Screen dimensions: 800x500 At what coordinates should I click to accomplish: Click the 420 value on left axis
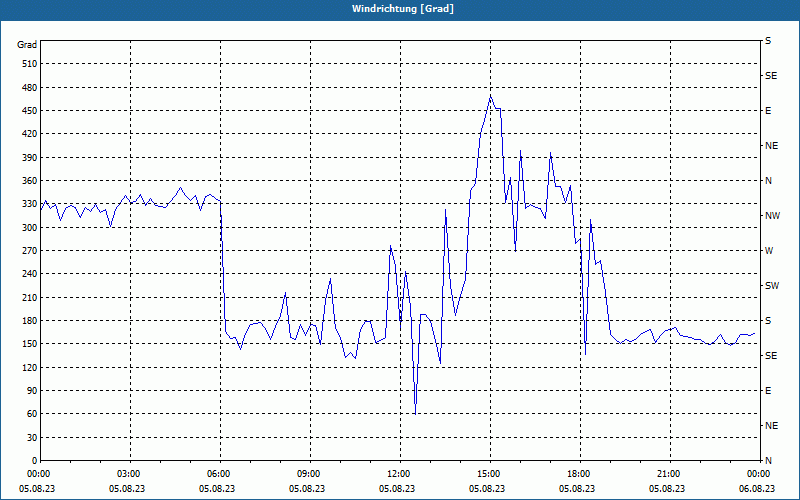click(x=30, y=134)
